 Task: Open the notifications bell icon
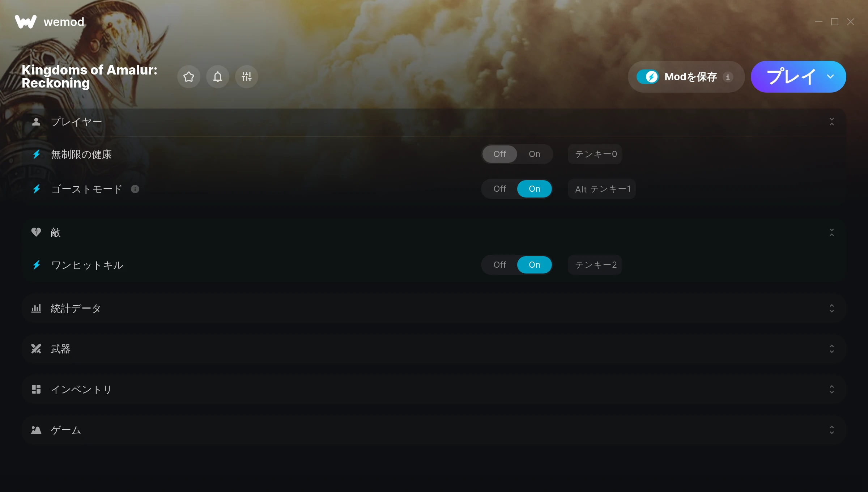click(218, 77)
